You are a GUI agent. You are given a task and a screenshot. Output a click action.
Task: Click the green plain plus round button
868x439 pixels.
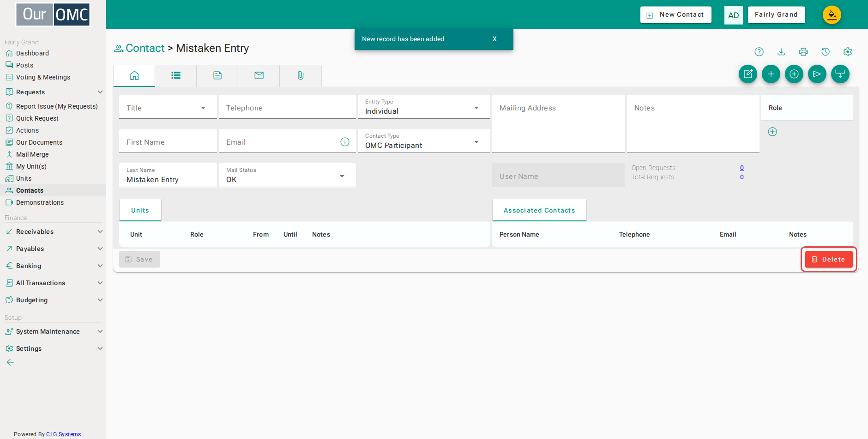tap(771, 74)
